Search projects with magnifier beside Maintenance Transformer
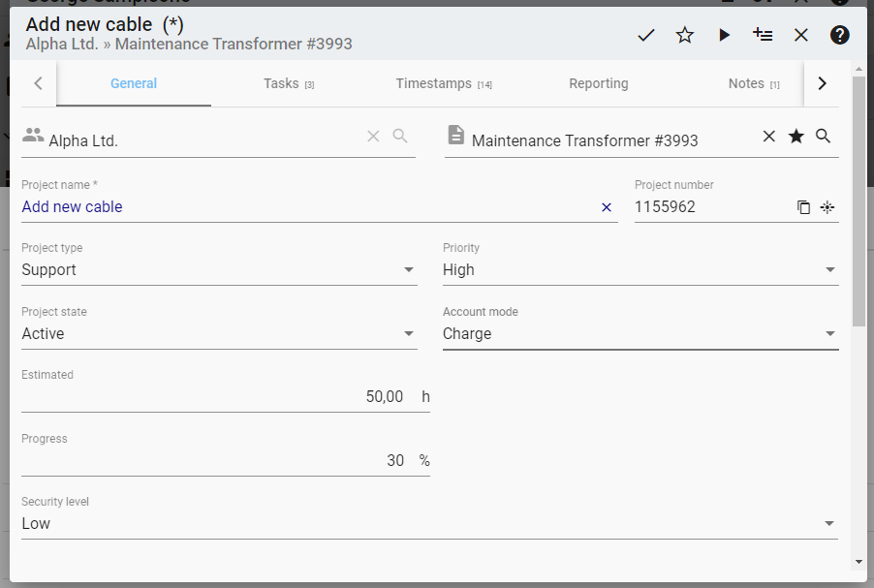Viewport: 874px width, 588px height. [824, 137]
